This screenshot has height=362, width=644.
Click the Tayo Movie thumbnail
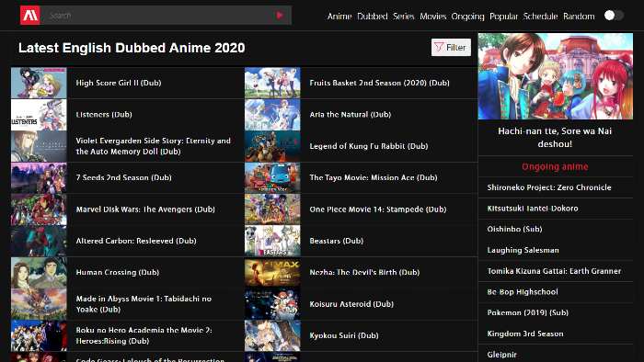pyautogui.click(x=272, y=177)
